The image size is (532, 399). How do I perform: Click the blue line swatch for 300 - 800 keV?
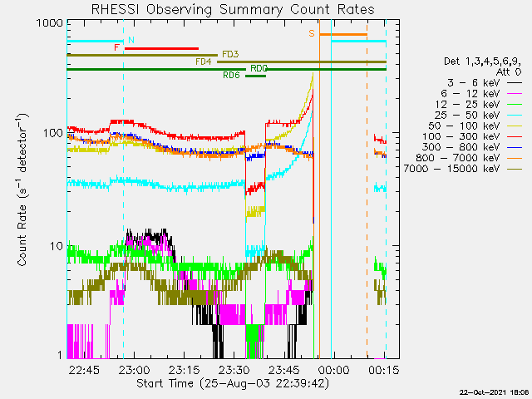[515, 147]
